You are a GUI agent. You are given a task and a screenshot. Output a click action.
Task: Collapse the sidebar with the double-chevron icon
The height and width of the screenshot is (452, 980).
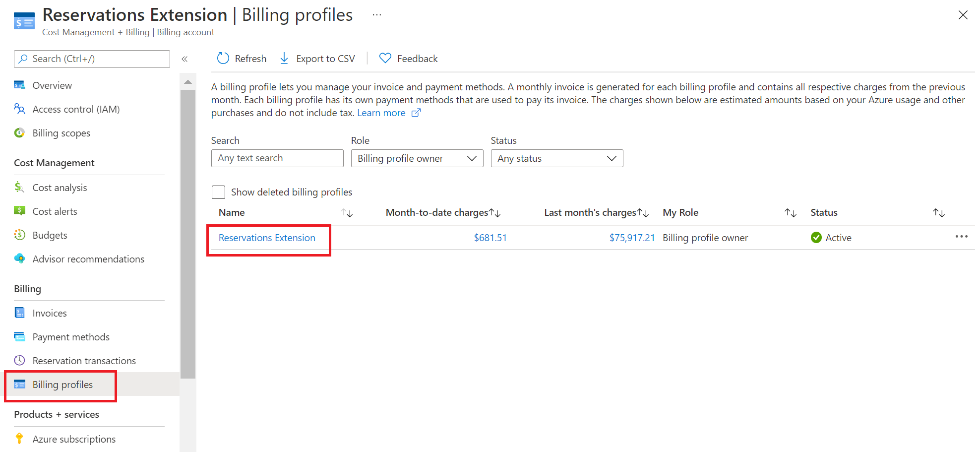coord(184,59)
